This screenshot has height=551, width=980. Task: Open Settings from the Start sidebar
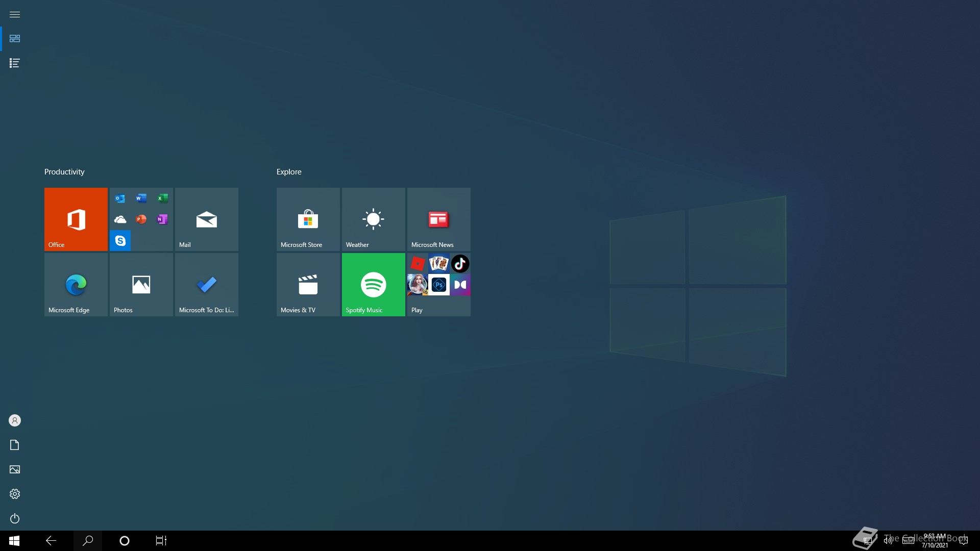pos(15,494)
